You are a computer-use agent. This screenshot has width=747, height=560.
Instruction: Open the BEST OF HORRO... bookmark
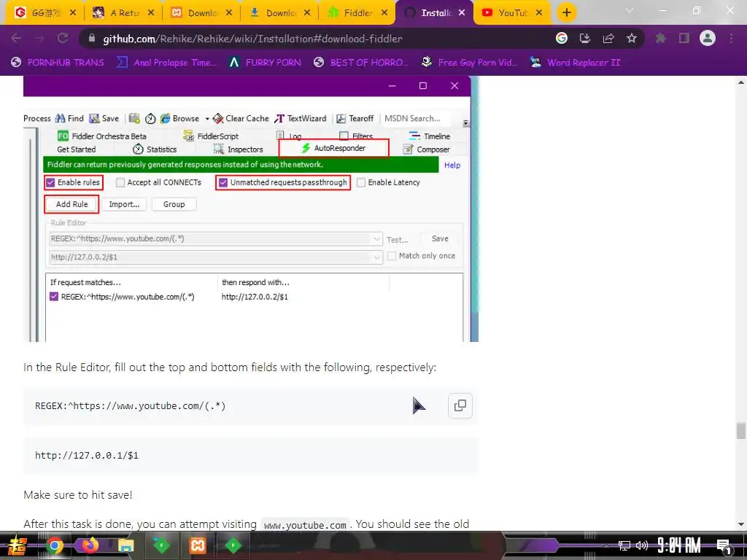point(361,63)
